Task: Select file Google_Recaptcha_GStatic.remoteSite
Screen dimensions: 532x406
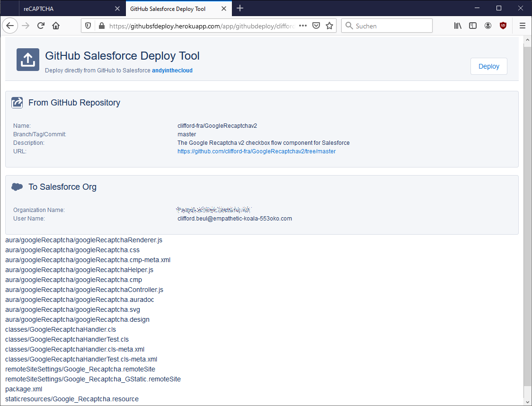Action: pyautogui.click(x=93, y=379)
